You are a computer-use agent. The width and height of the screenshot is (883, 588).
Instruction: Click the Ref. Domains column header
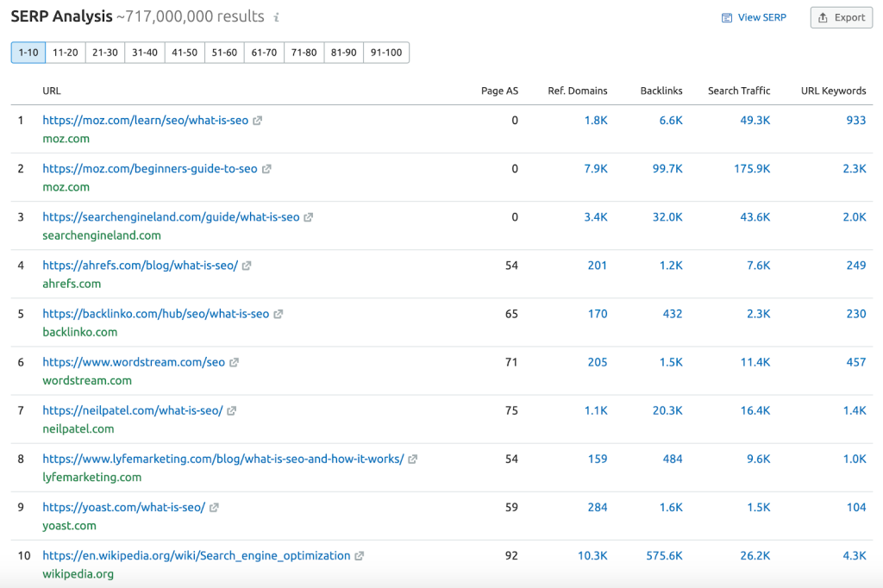[578, 91]
